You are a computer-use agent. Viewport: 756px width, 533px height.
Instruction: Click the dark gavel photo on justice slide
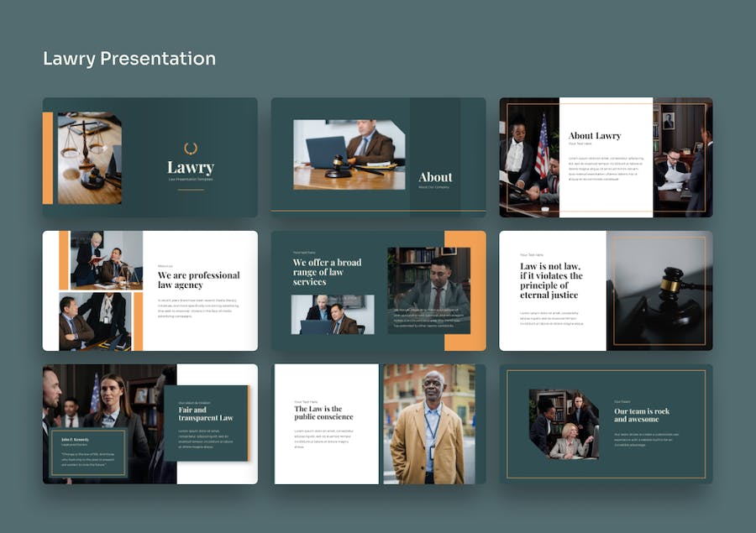[x=659, y=290]
